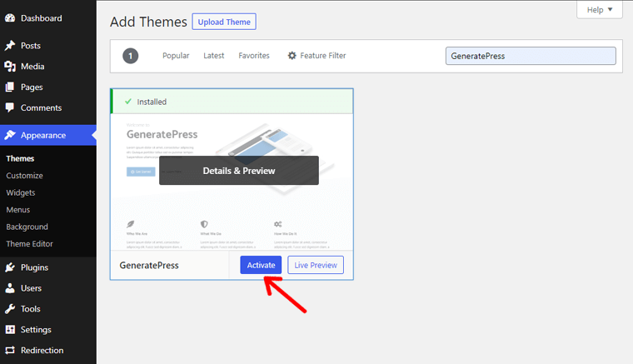Click the Posts pushpin icon
Screen dimensions: 633x364
10,46
